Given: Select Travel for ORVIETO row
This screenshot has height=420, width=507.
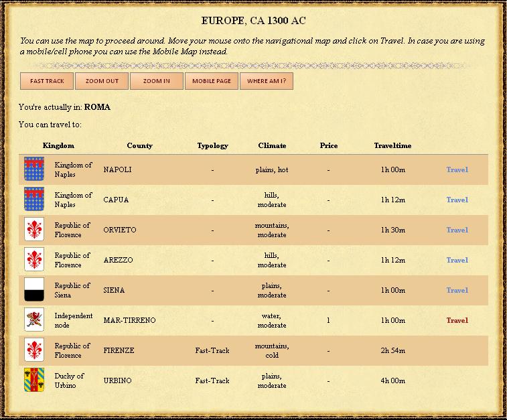Looking at the screenshot, I should pos(457,230).
